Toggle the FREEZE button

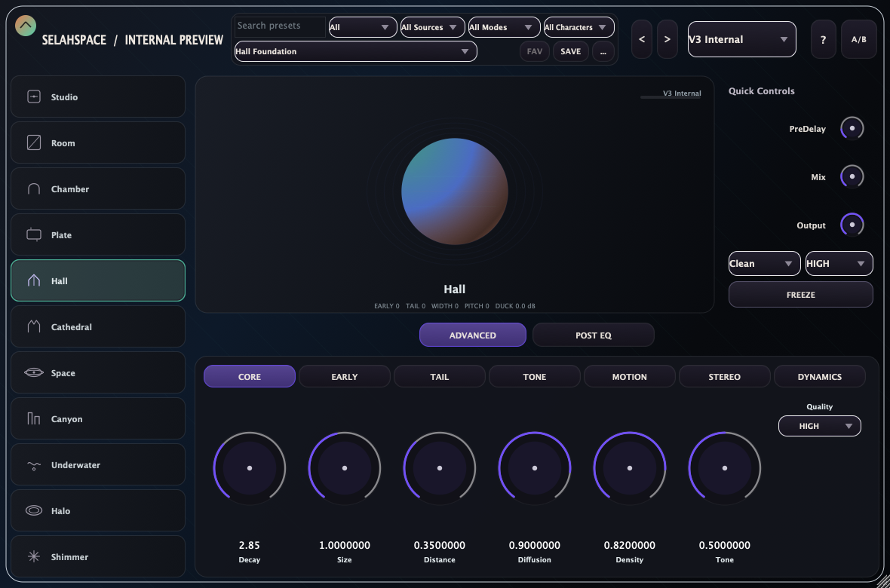click(x=801, y=295)
